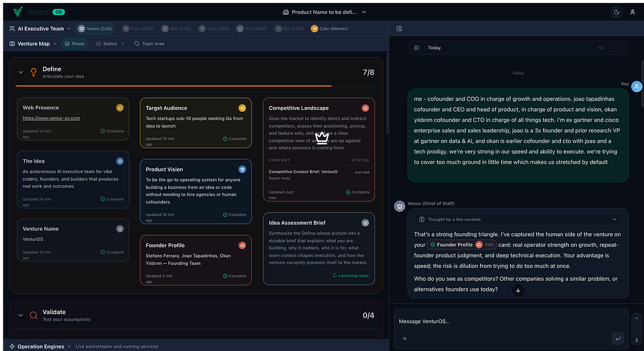This screenshot has width=644, height=351.
Task: Click the You user avatar
Action: pos(636,87)
